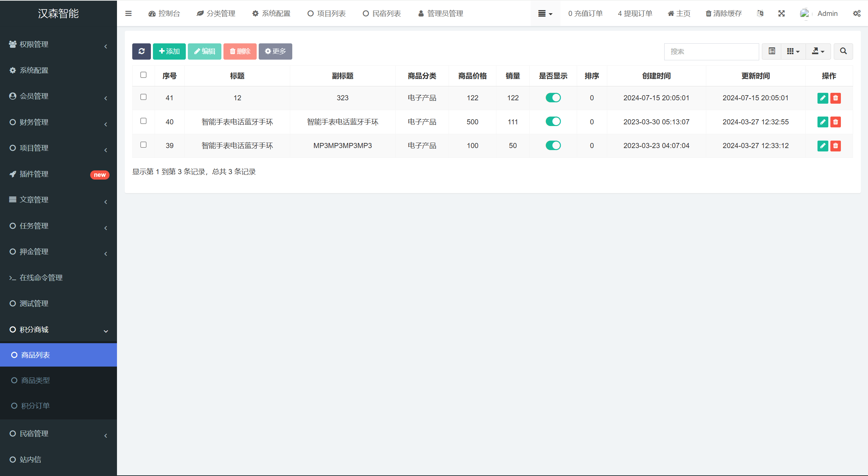Disable the display toggle for row 40

(x=553, y=122)
